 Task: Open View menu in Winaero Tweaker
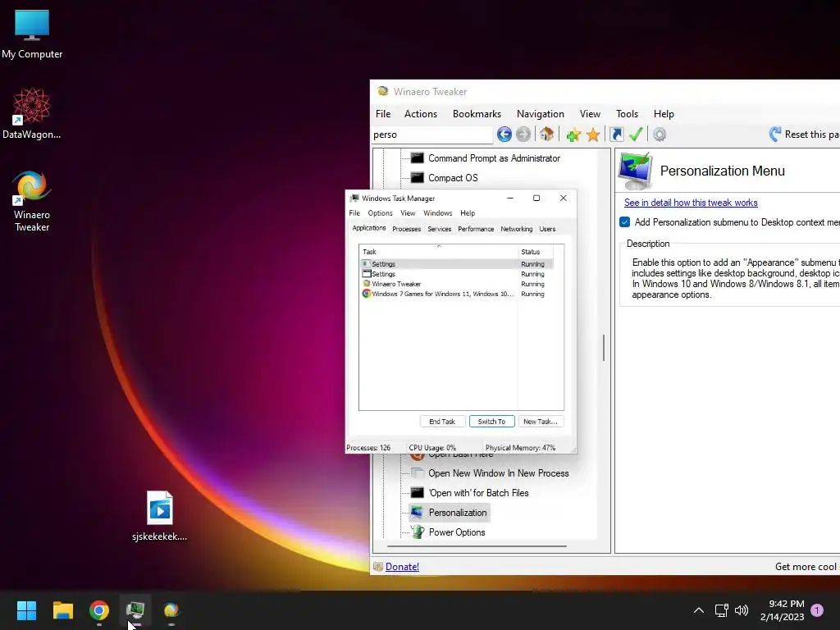coord(590,113)
